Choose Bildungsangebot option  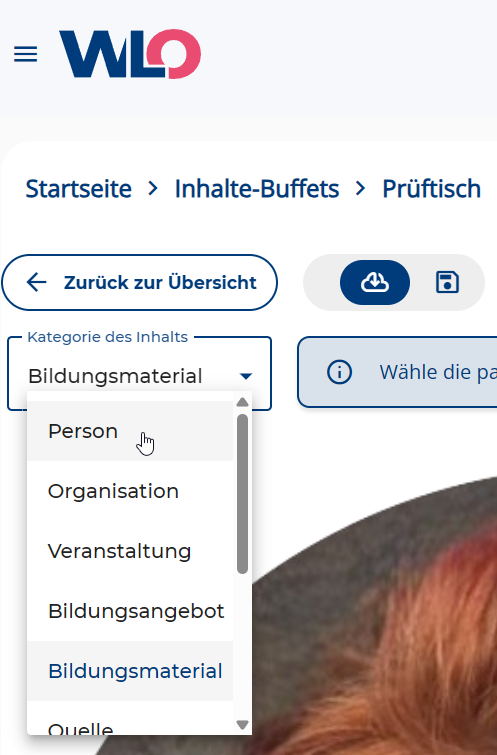pyautogui.click(x=130, y=611)
